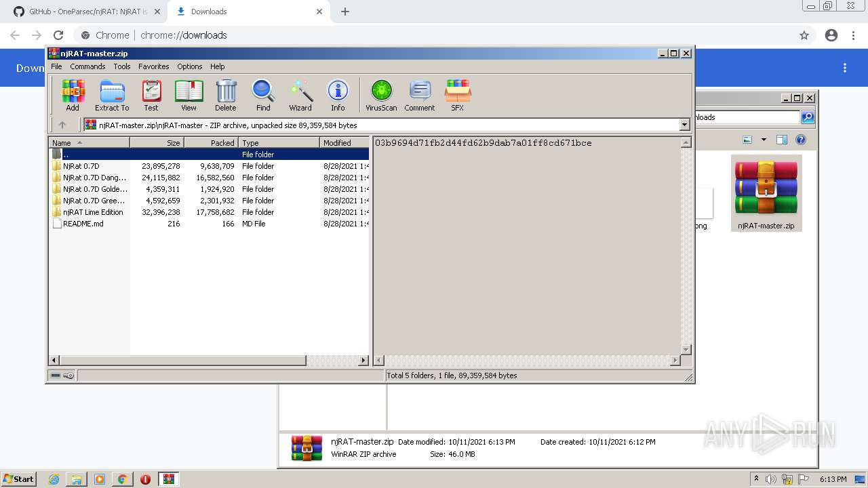Open the Chrome profile icon

click(831, 35)
